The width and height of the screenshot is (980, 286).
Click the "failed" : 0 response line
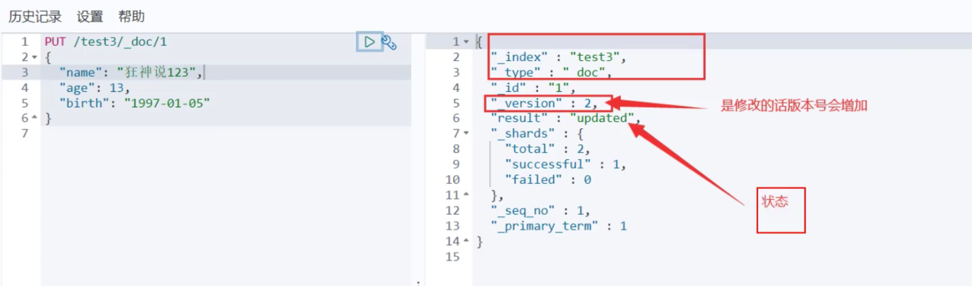(x=548, y=179)
